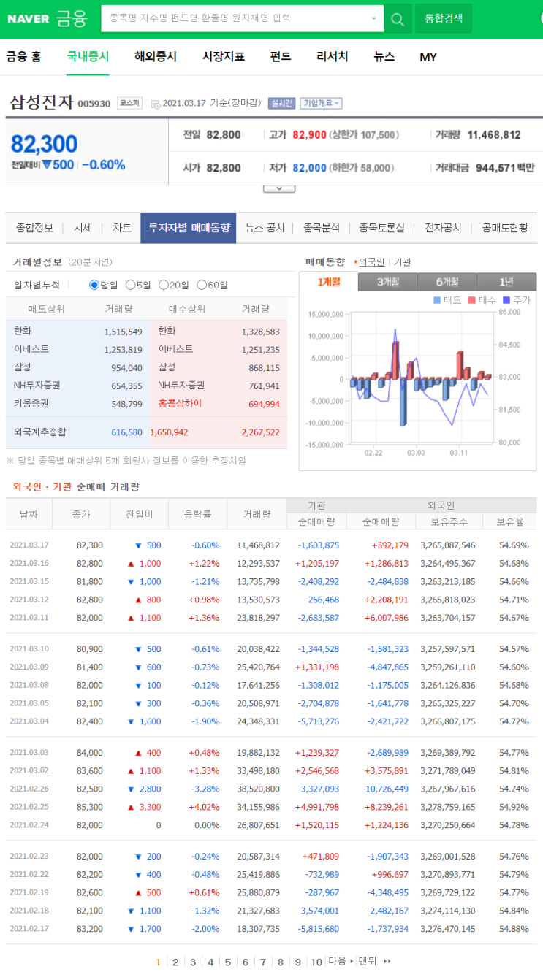Expand the 기업개요 dropdown

[x=322, y=104]
